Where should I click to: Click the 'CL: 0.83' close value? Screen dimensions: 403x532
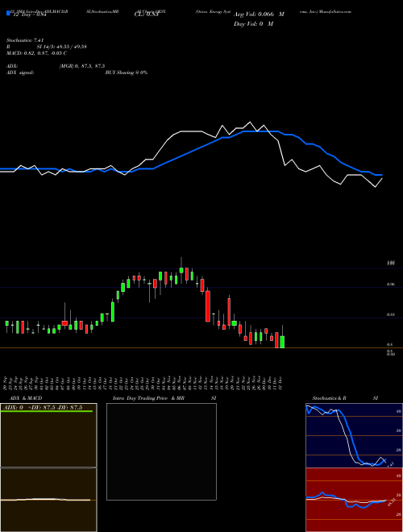[x=147, y=15]
